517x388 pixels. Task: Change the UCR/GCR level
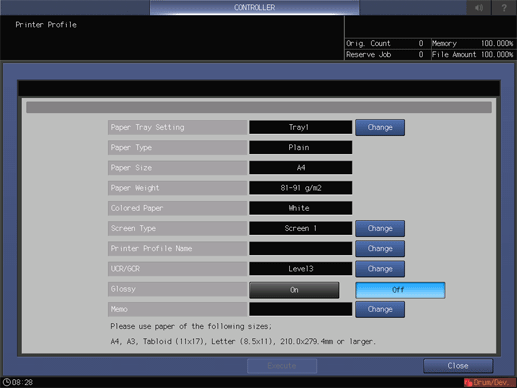click(x=380, y=269)
